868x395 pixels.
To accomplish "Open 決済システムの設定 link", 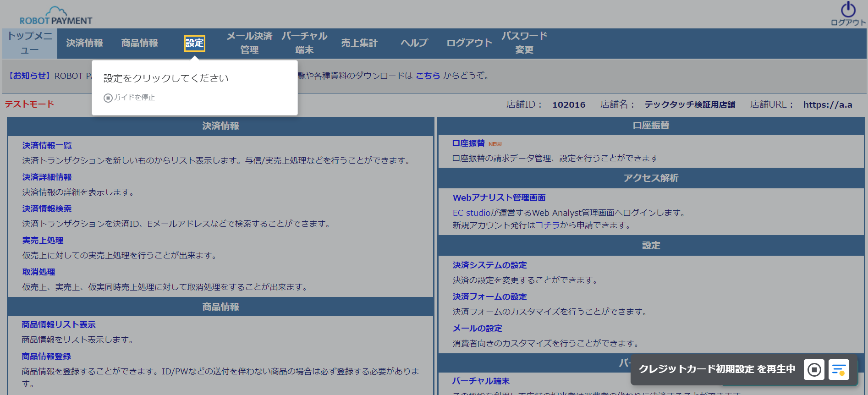I will tap(489, 265).
